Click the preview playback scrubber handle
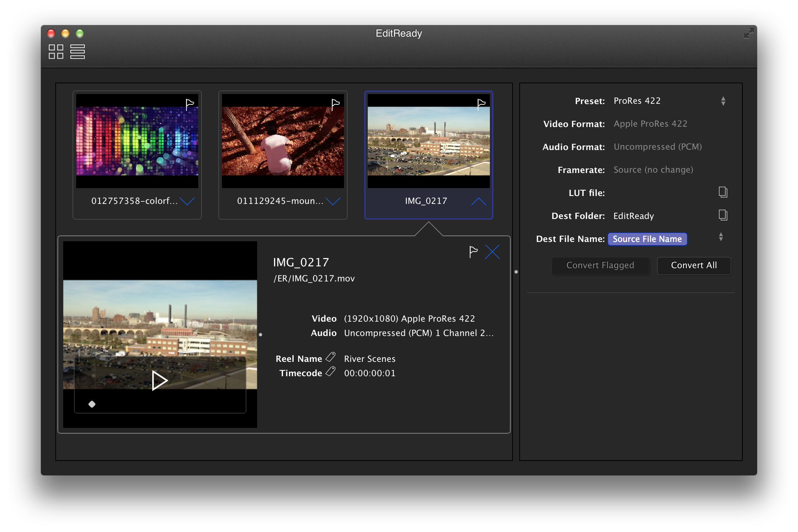The height and width of the screenshot is (532, 798). pos(92,404)
